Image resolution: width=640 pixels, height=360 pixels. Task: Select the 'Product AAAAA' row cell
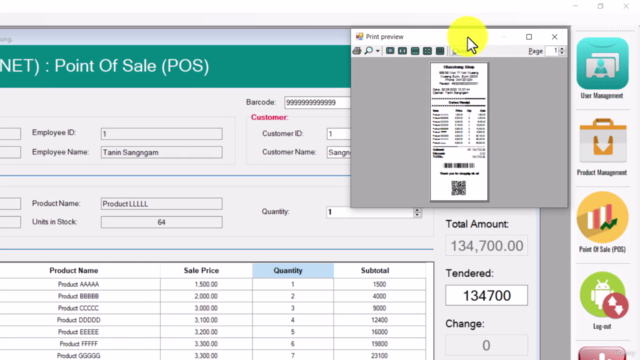click(78, 284)
